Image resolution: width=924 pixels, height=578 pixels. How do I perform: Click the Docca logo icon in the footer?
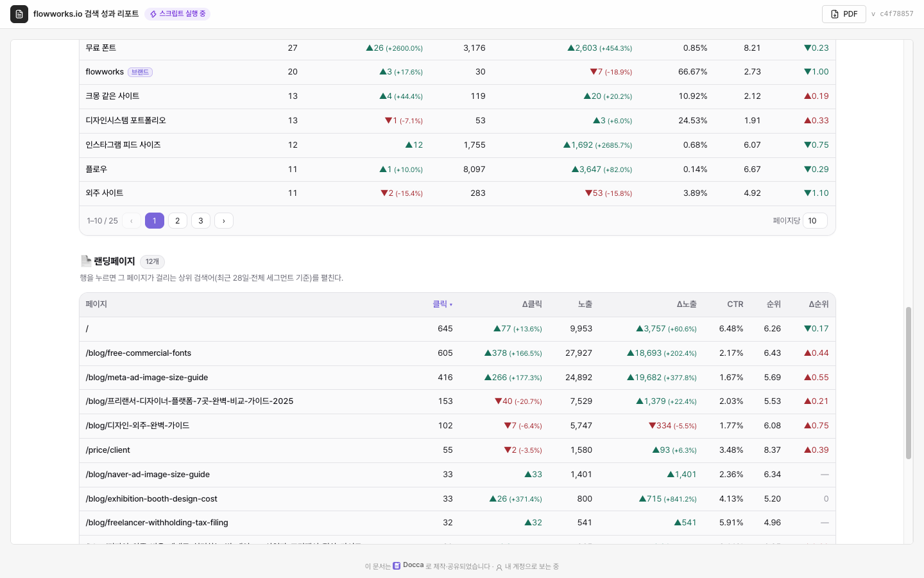click(397, 566)
